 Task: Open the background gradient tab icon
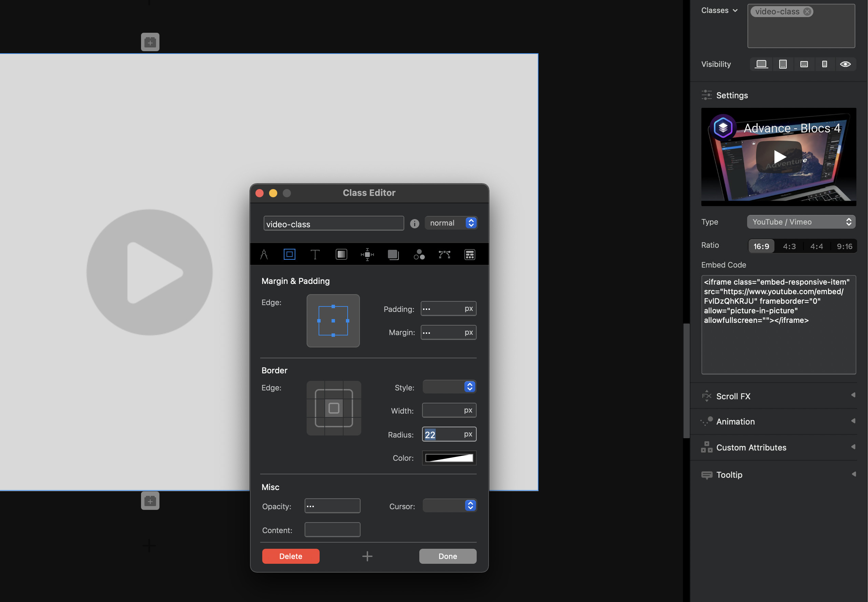(x=341, y=255)
